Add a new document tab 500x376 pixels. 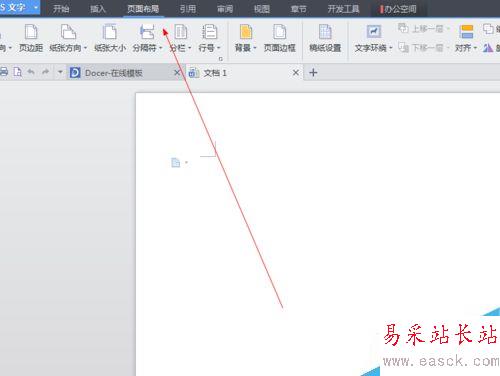pos(313,72)
